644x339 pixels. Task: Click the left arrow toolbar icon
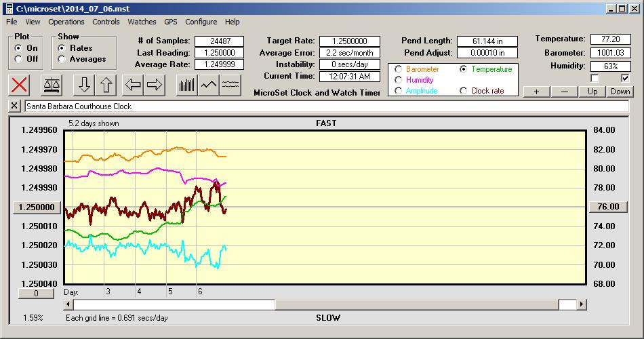[x=132, y=85]
